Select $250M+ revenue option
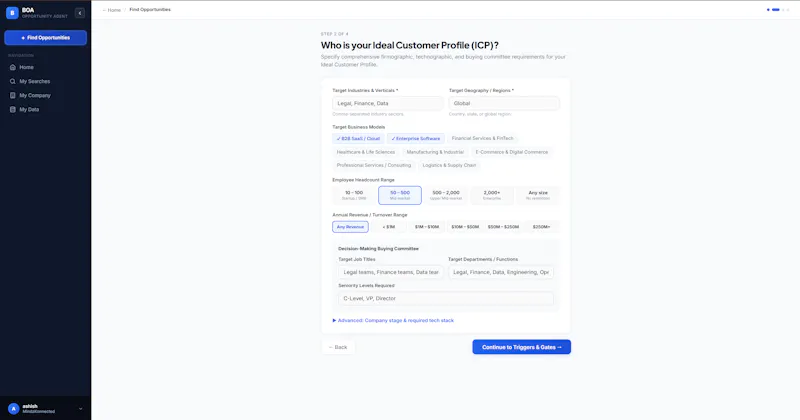 [541, 227]
